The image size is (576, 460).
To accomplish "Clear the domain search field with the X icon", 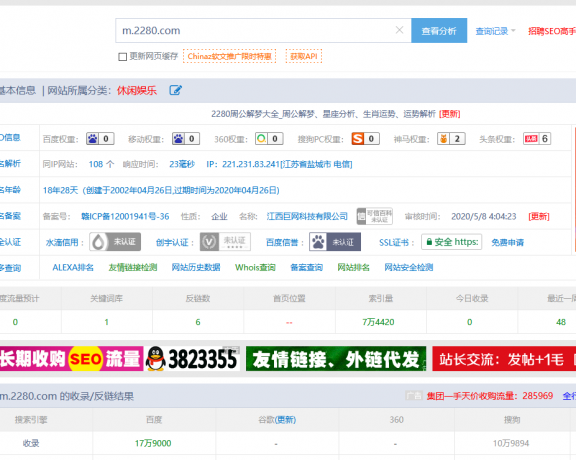I will pyautogui.click(x=399, y=30).
